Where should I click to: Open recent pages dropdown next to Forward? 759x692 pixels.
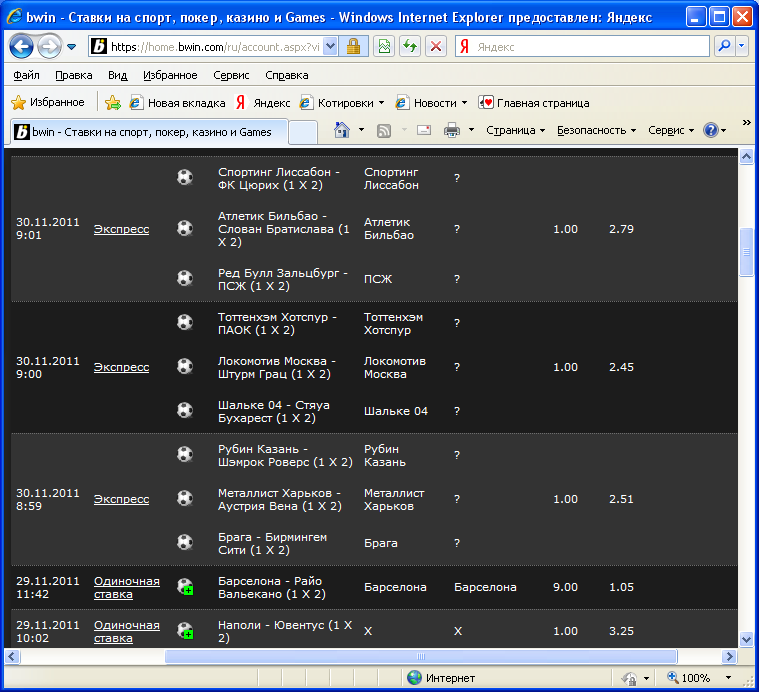pos(72,47)
